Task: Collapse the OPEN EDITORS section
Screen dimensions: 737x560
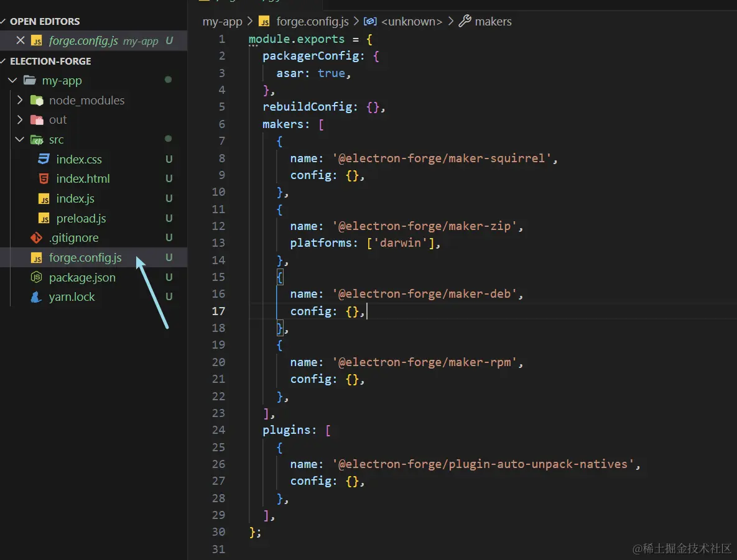Action: coord(3,21)
